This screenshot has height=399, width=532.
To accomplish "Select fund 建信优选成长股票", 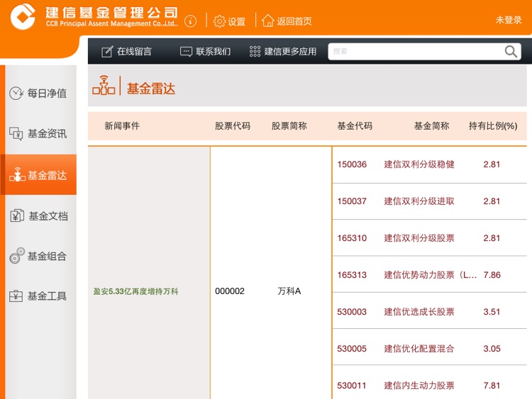I will pyautogui.click(x=419, y=312).
